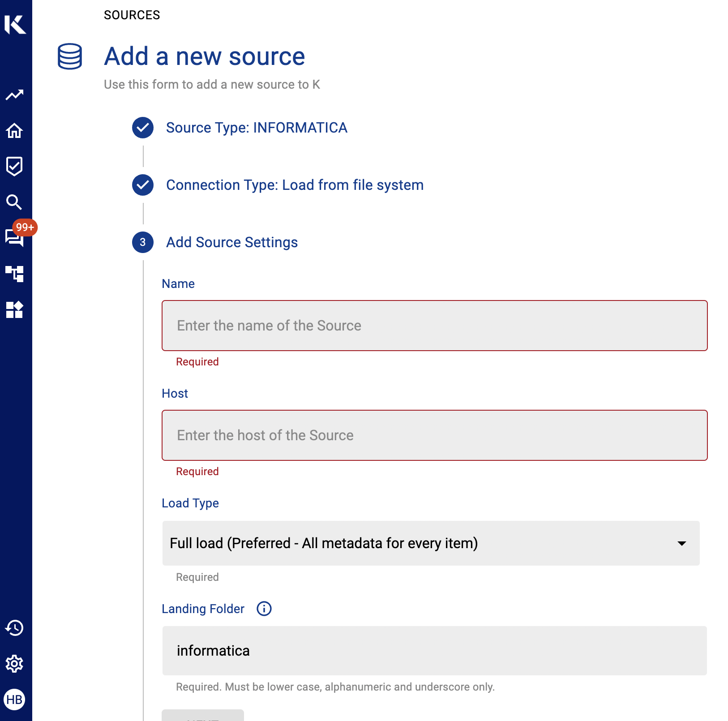Select step 3 Add Source Settings
Viewport: 728px width, 721px height.
(x=231, y=242)
